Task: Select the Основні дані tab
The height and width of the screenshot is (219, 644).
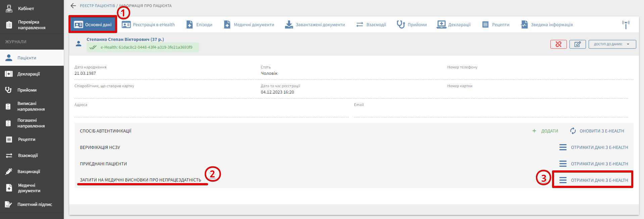Action: pos(93,25)
